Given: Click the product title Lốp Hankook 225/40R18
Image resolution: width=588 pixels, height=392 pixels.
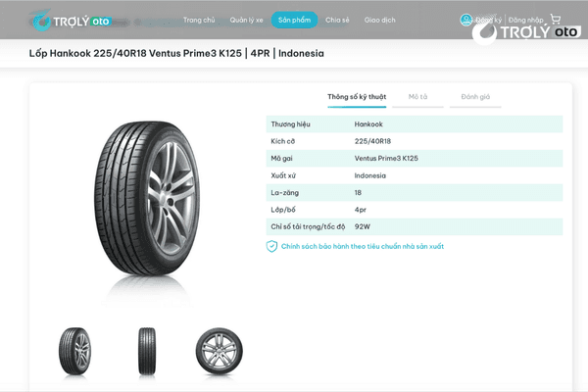Looking at the screenshot, I should pos(176,53).
